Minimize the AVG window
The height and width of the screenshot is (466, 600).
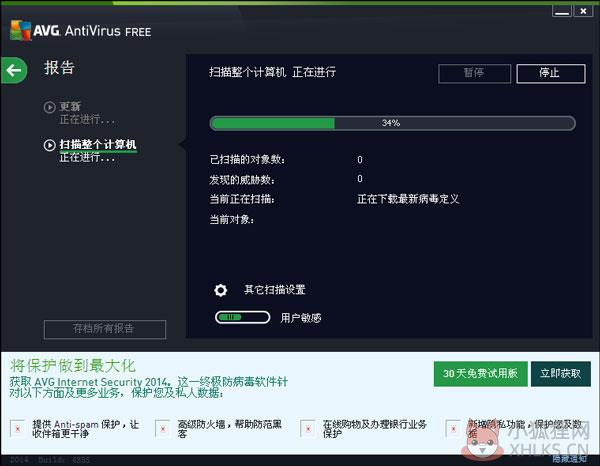[562, 11]
